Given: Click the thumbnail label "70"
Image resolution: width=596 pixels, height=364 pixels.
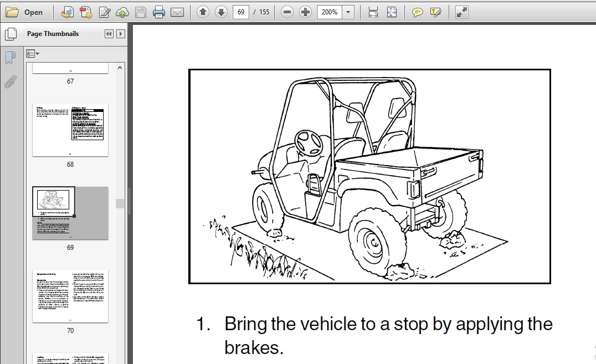Looking at the screenshot, I should pyautogui.click(x=70, y=331).
